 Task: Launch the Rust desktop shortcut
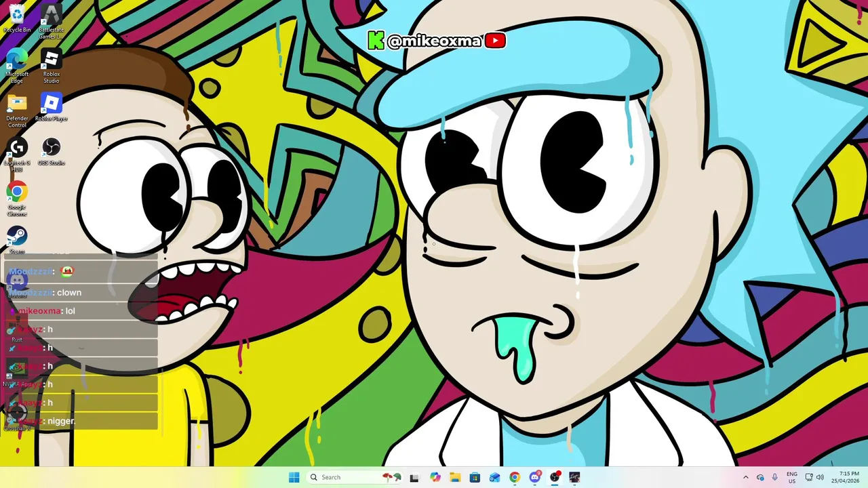[17, 329]
